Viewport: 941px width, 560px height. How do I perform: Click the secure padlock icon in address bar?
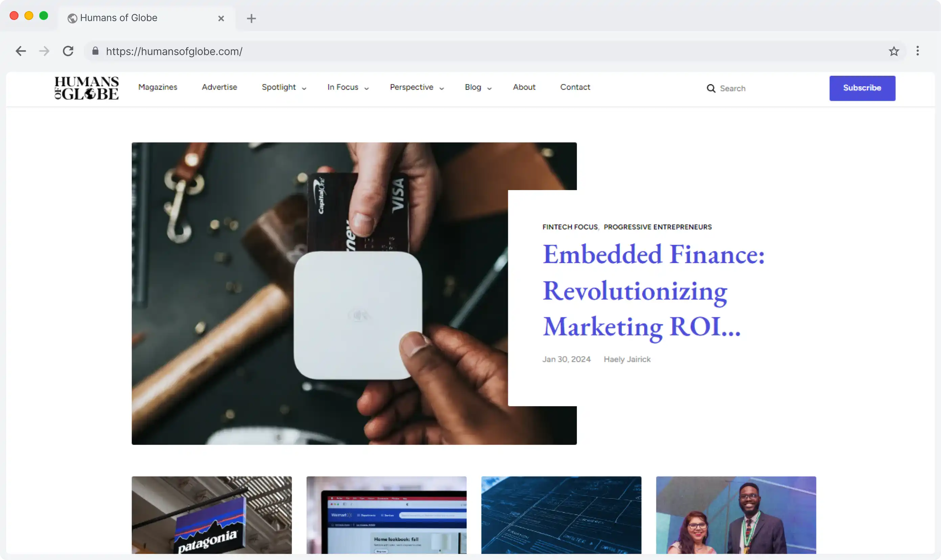(x=94, y=51)
